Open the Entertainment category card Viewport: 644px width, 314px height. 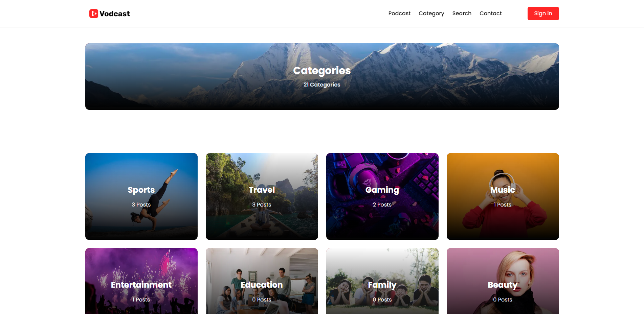pyautogui.click(x=141, y=281)
